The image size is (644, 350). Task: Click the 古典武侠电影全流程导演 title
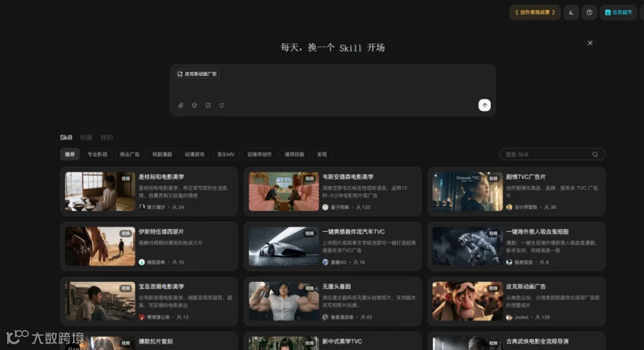click(x=537, y=341)
